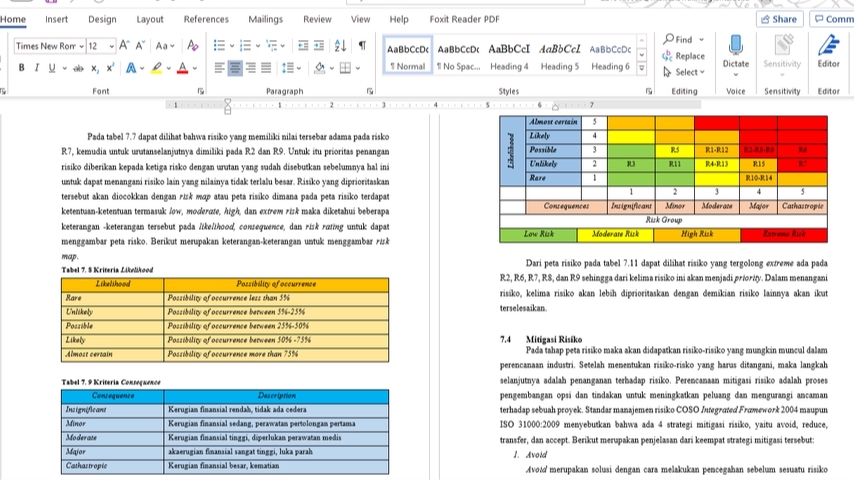This screenshot has width=854, height=480.
Task: Open Select dropdown in Editing
Action: [684, 72]
